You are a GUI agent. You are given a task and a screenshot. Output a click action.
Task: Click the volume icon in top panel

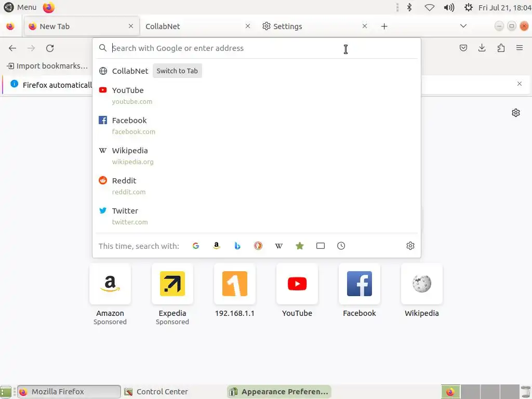coord(449,7)
